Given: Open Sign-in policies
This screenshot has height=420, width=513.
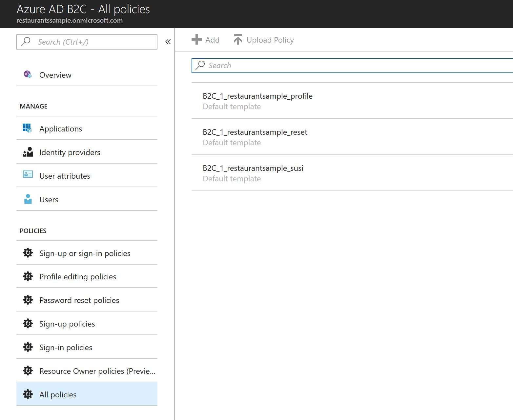Looking at the screenshot, I should point(87,347).
